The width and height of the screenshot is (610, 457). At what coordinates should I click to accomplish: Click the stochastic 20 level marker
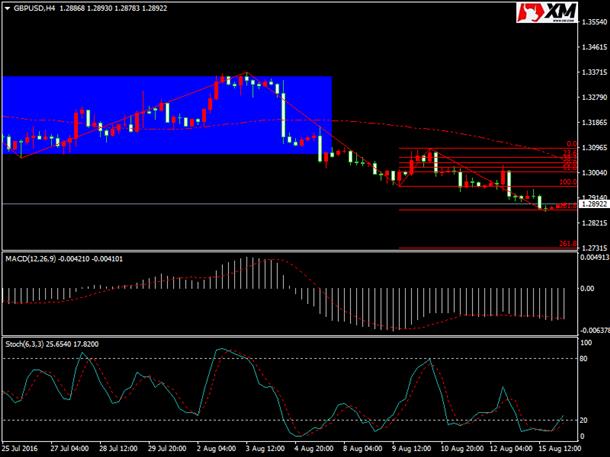coord(584,420)
